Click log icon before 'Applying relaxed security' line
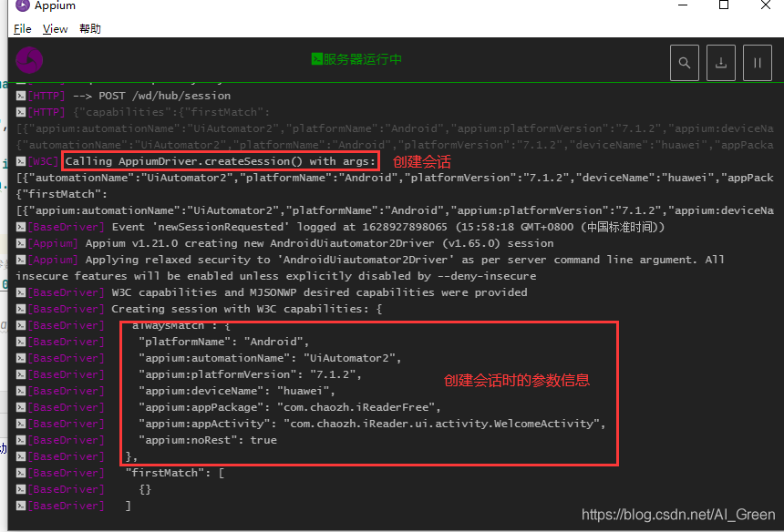The width and height of the screenshot is (784, 532). click(20, 261)
